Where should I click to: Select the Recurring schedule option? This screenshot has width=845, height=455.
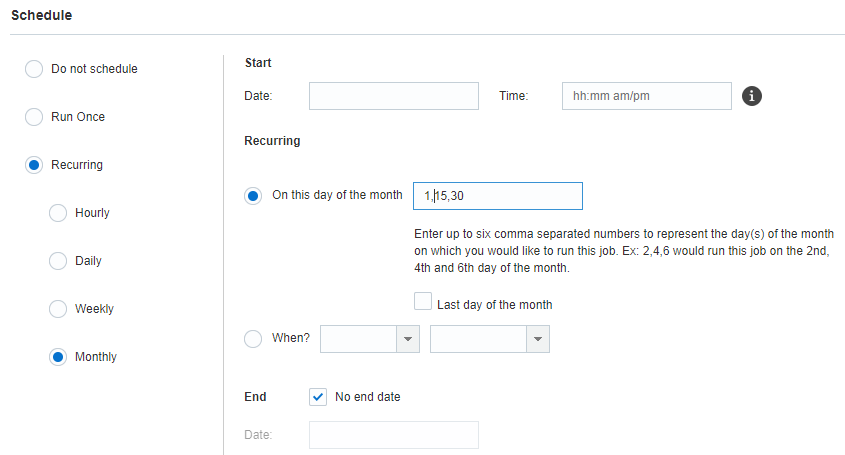pos(34,165)
